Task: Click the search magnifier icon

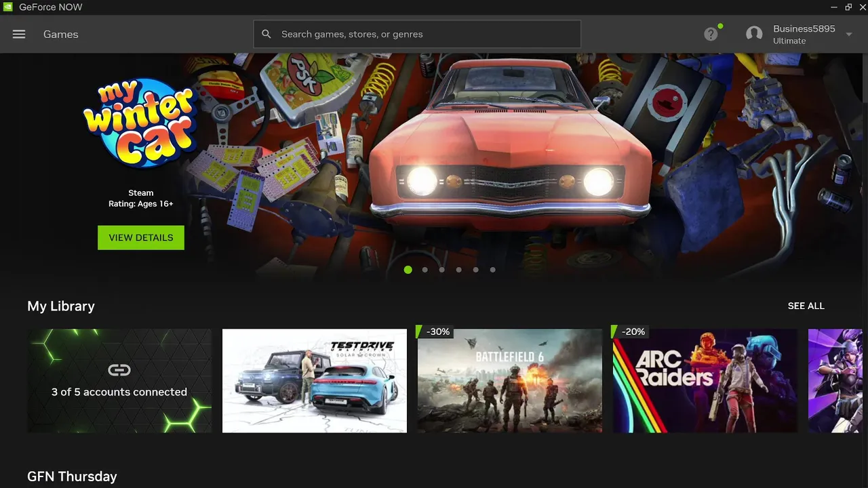Action: pos(267,34)
